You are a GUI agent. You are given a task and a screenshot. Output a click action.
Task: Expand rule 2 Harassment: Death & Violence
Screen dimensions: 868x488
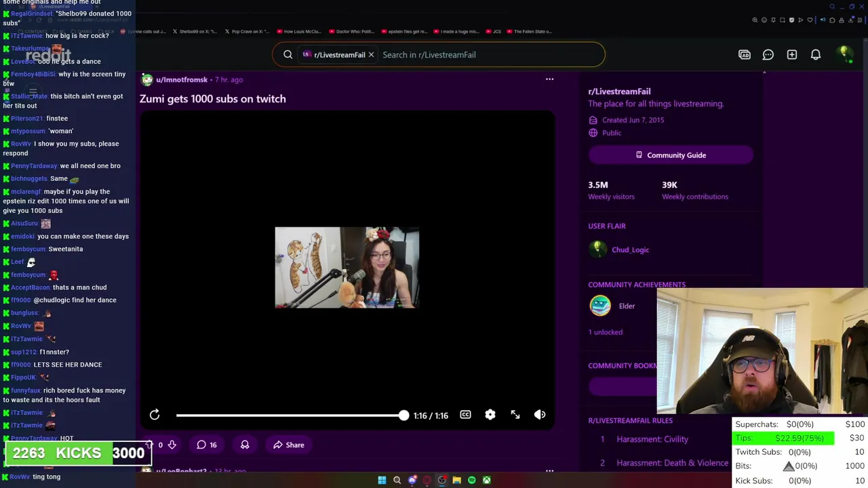coord(673,463)
